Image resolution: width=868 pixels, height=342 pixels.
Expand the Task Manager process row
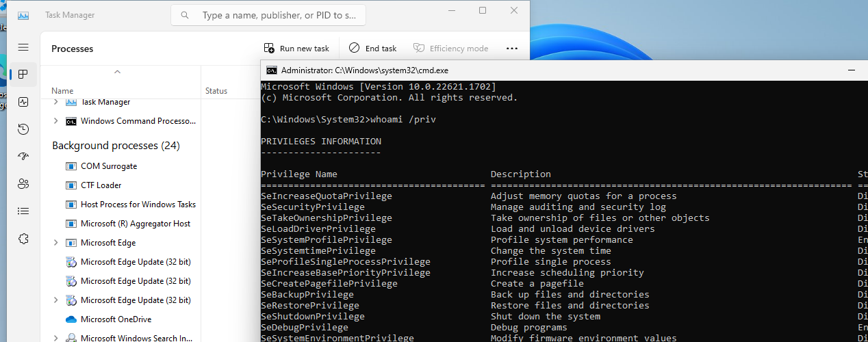(55, 102)
